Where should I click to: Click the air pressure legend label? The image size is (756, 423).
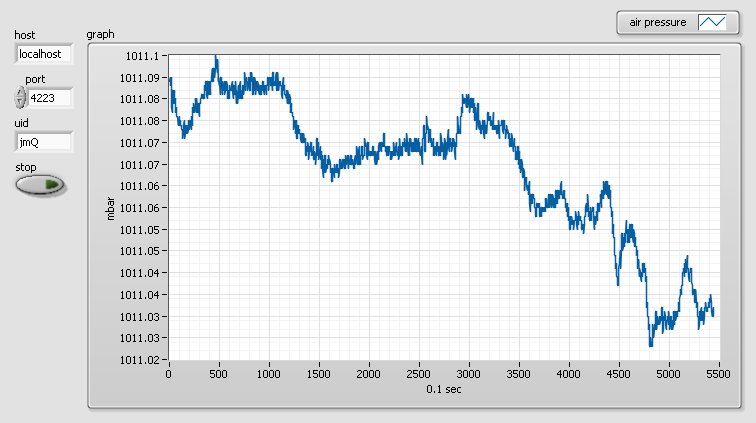(658, 22)
